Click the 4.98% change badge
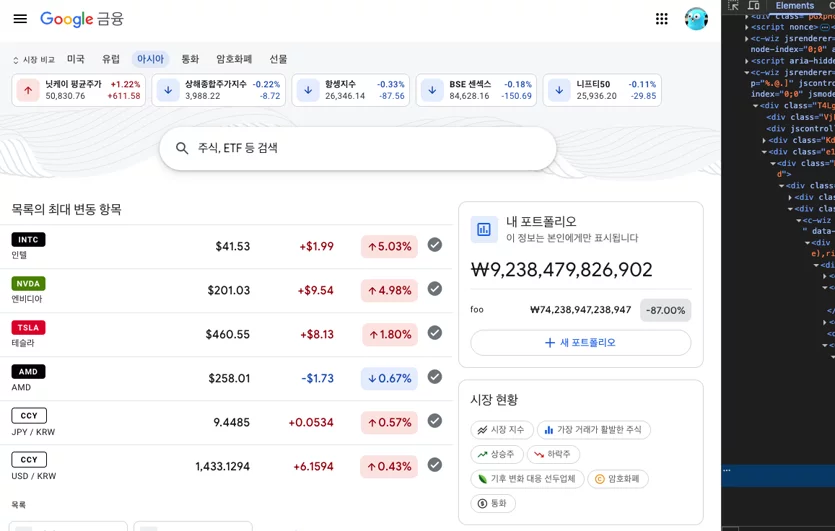Screen dimensions: 835x531 389,291
